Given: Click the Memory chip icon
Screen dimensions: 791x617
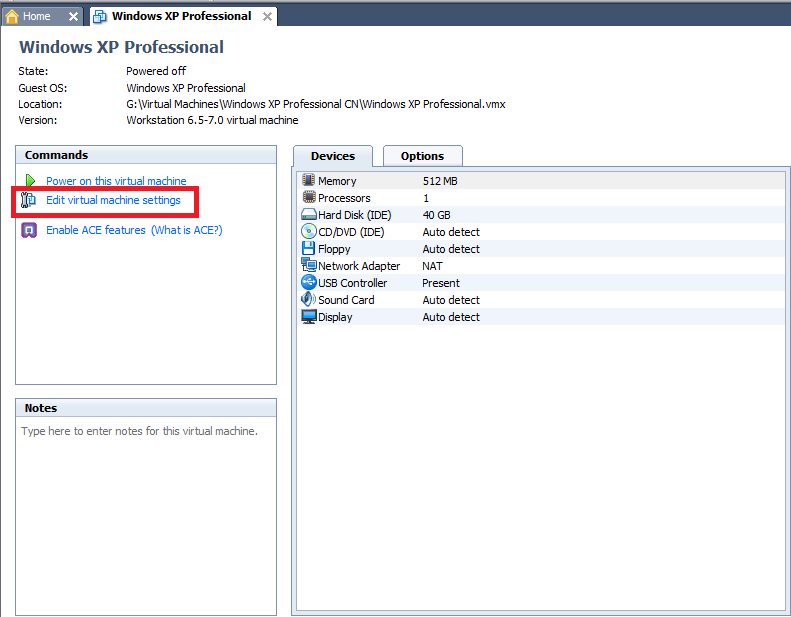Looking at the screenshot, I should 309,181.
